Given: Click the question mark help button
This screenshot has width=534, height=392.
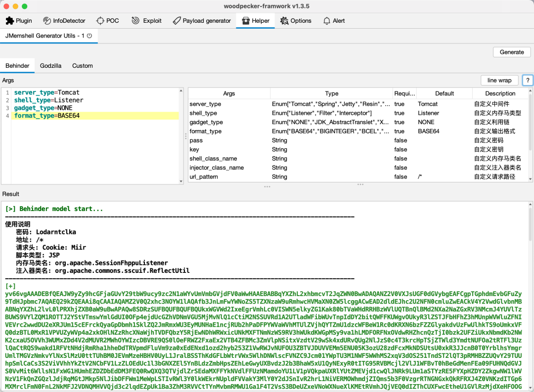Looking at the screenshot, I should (528, 81).
